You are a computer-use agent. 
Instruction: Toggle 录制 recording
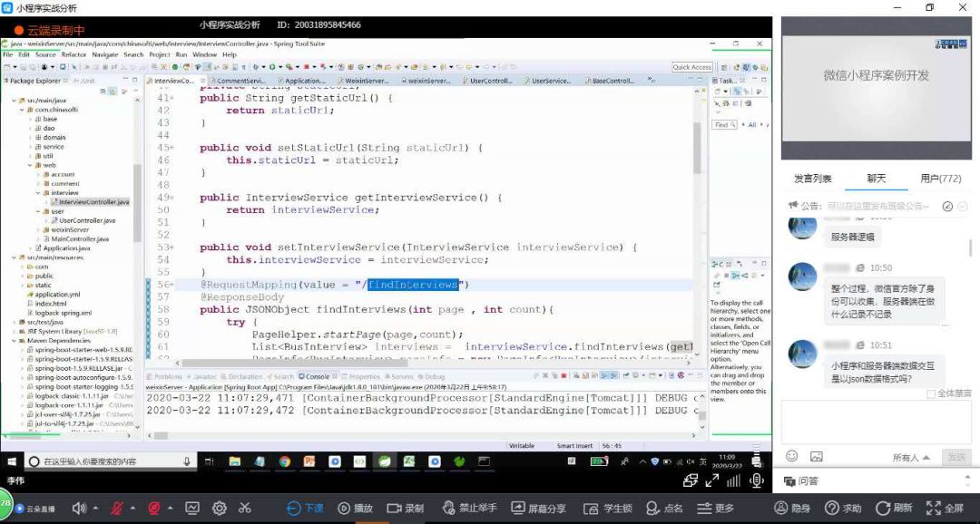pos(405,509)
